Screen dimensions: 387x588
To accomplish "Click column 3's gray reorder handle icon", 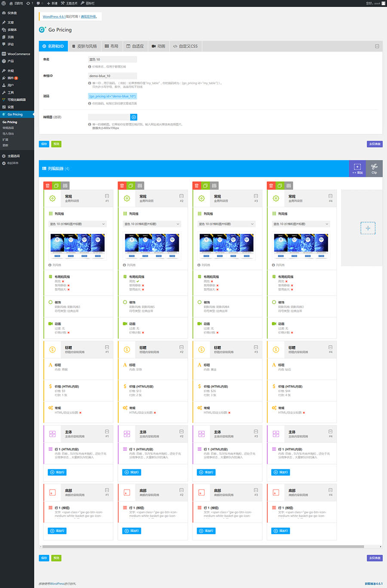I will click(x=214, y=186).
